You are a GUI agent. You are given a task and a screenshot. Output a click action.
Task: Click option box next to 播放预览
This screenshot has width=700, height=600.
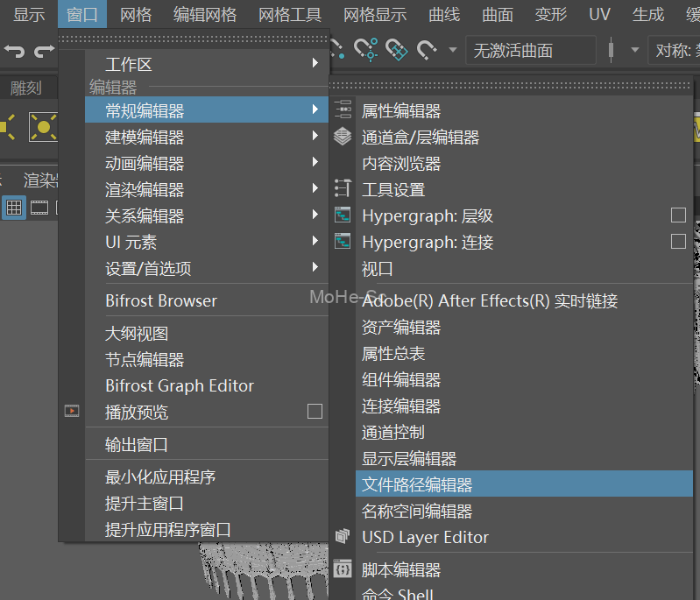[x=315, y=412]
